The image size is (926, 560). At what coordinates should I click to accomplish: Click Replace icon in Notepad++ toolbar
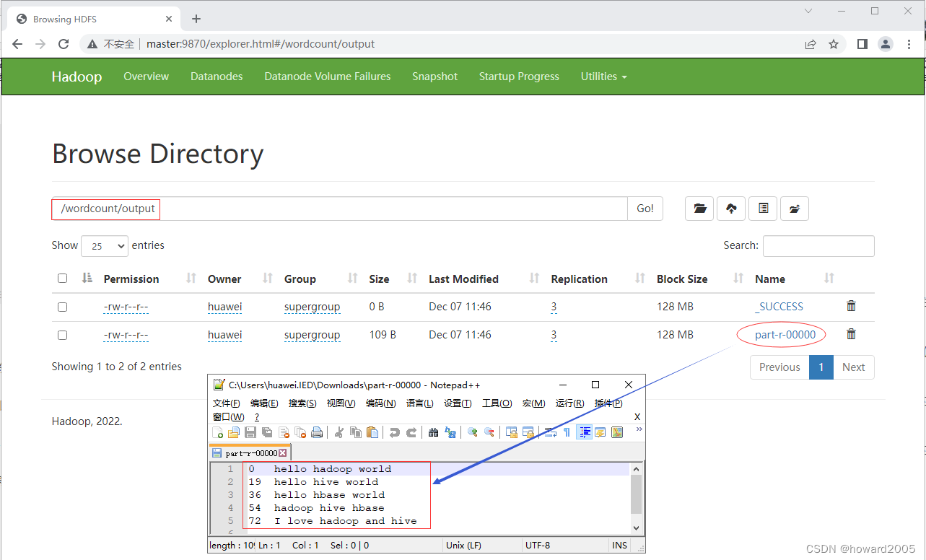click(x=450, y=432)
